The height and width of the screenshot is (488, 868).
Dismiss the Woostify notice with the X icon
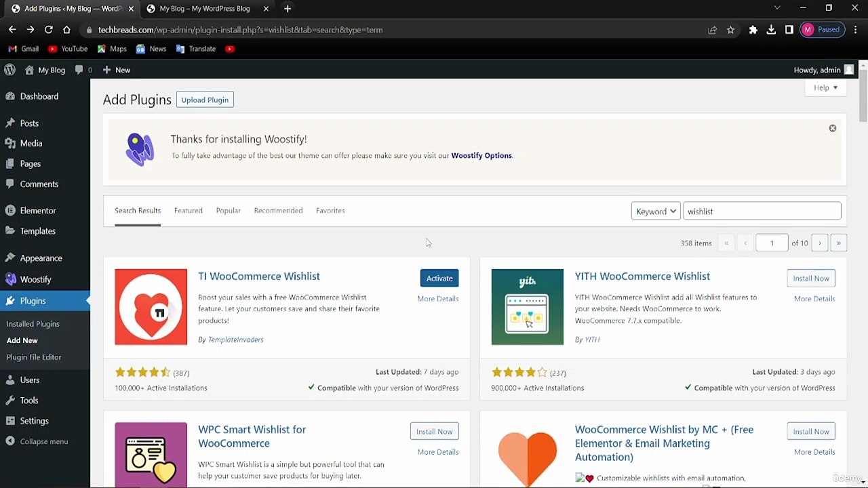[x=832, y=128]
